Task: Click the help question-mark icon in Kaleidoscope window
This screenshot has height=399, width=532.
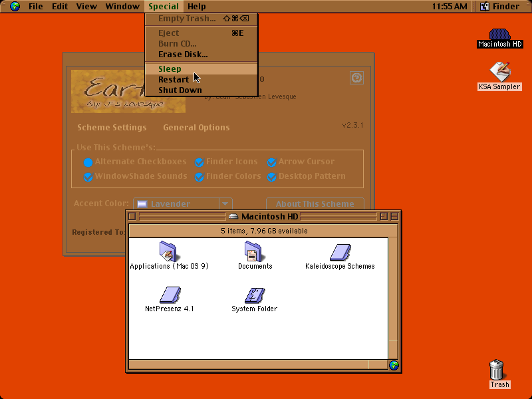Action: tap(356, 78)
